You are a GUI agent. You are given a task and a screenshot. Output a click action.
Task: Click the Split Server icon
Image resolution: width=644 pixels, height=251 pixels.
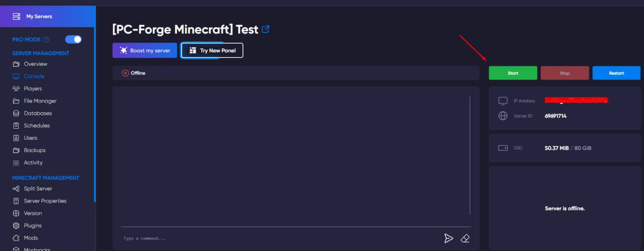(16, 189)
